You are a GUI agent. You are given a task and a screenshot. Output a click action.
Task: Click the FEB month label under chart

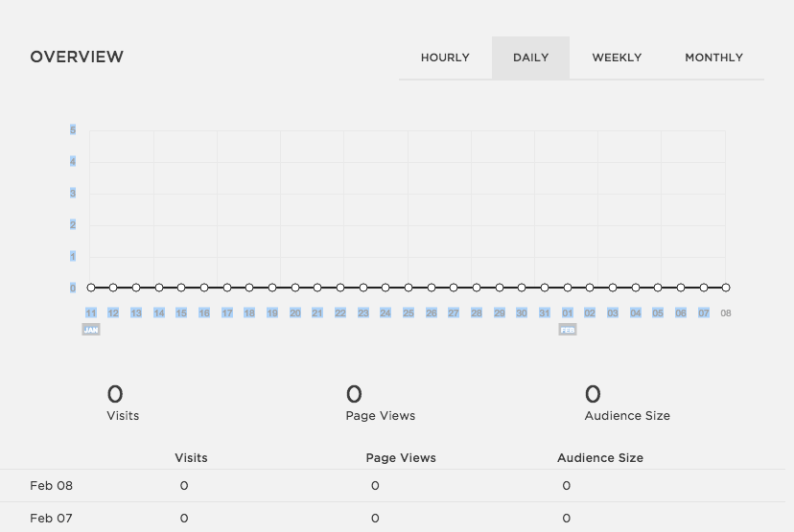pyautogui.click(x=568, y=330)
